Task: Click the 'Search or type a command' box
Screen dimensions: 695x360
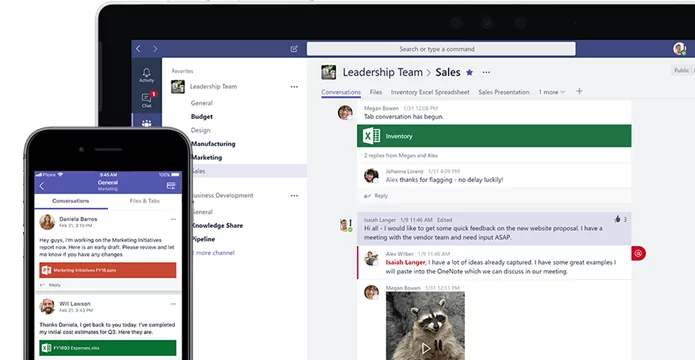Action: [441, 49]
